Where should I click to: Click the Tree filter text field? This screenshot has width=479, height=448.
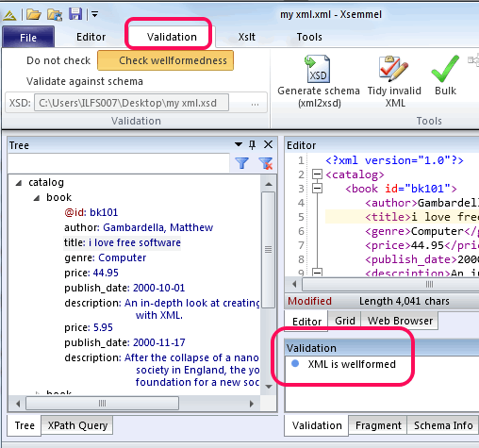tap(119, 163)
